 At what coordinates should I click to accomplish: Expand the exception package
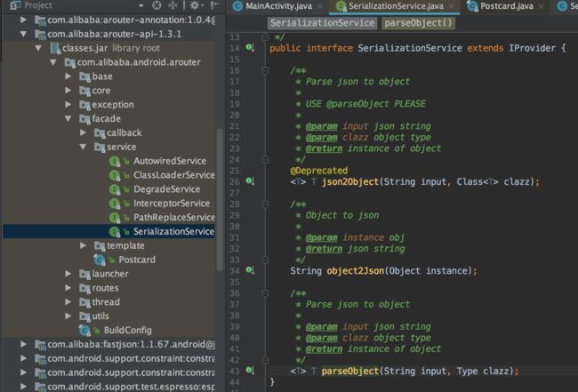[68, 104]
